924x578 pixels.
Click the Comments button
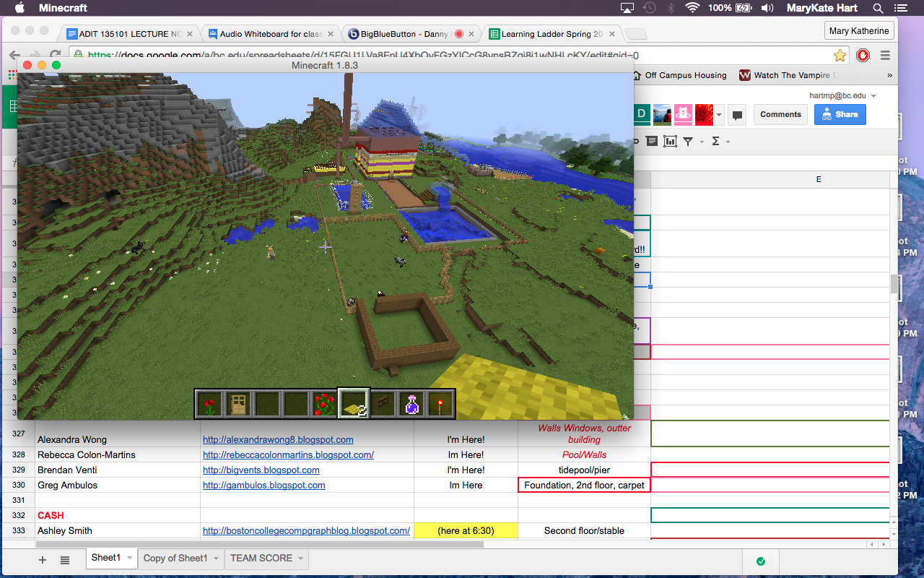click(x=780, y=115)
